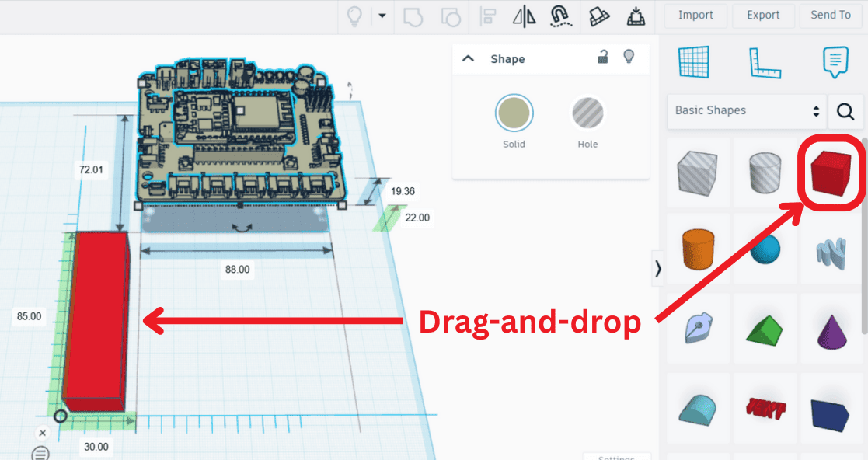
Task: Open the Align tool
Action: pos(488,16)
